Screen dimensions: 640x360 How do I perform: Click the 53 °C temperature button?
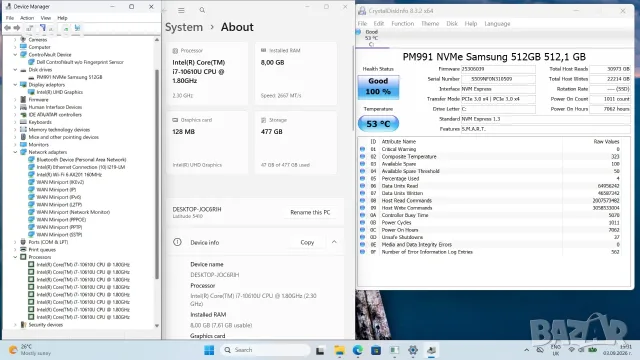click(378, 124)
